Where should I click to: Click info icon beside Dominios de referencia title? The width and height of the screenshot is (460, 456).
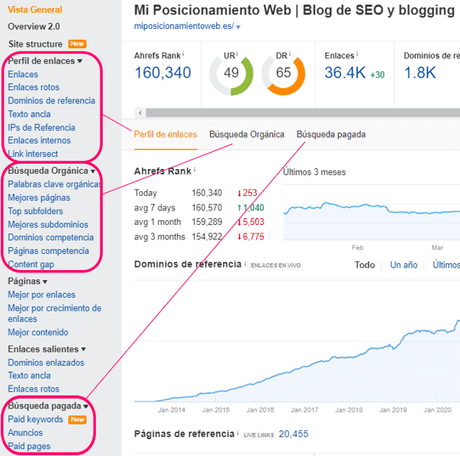(245, 264)
